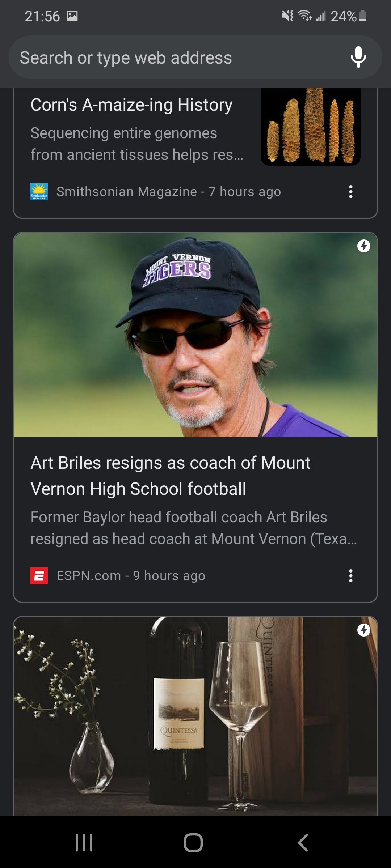Open options menu for ESPN Art Briles article
The image size is (391, 868).
tap(350, 575)
